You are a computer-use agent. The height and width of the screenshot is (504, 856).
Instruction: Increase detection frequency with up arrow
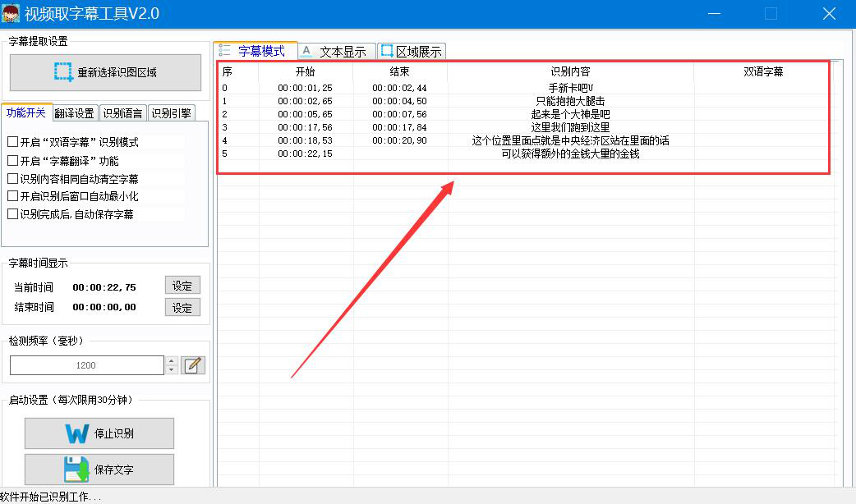[172, 360]
